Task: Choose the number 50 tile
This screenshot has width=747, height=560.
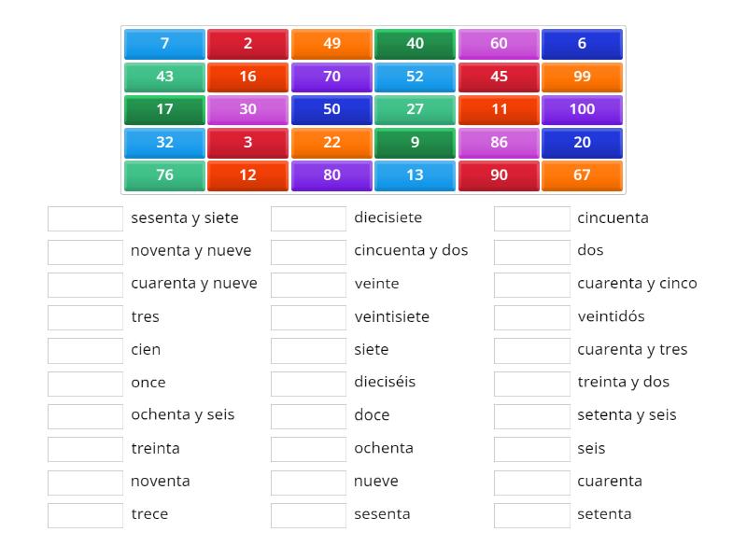Action: [331, 109]
